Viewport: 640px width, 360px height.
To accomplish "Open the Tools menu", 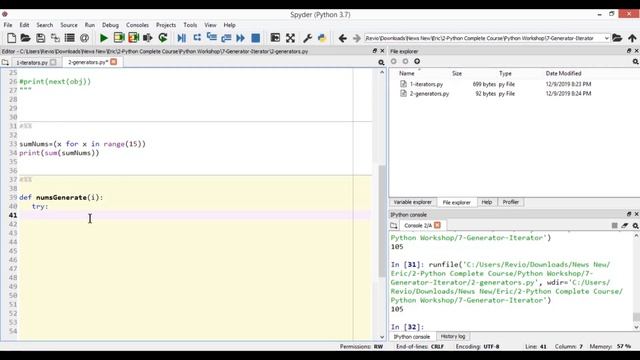I will [x=190, y=25].
